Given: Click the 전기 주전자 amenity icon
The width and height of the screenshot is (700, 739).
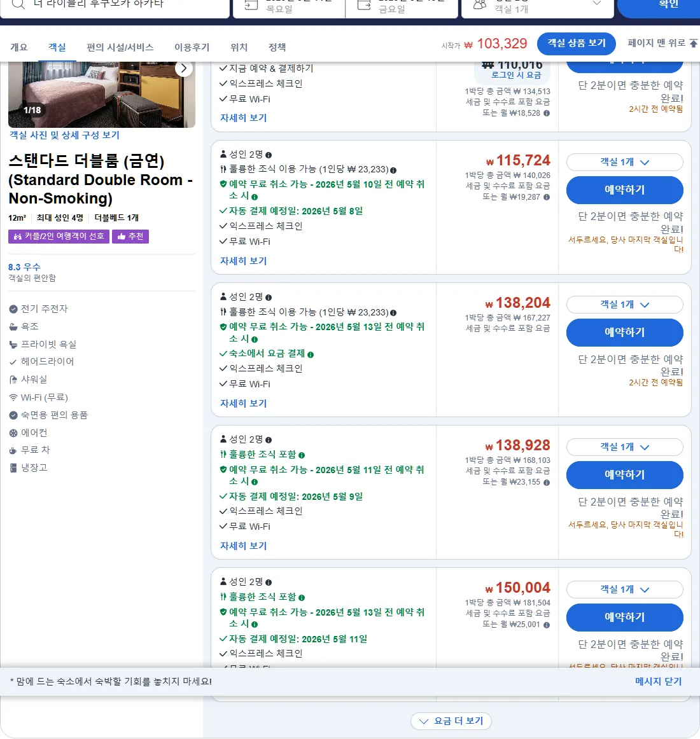Looking at the screenshot, I should pyautogui.click(x=13, y=309).
